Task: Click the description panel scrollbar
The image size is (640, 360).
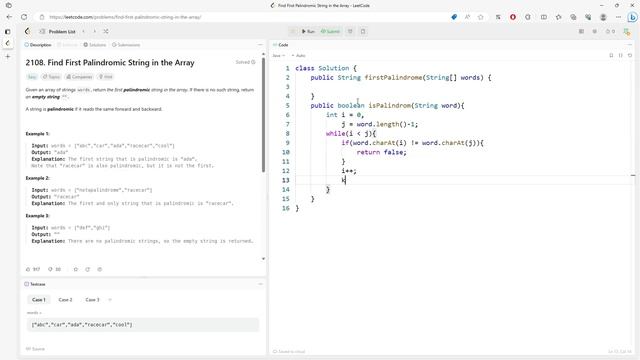Action: click(x=263, y=116)
